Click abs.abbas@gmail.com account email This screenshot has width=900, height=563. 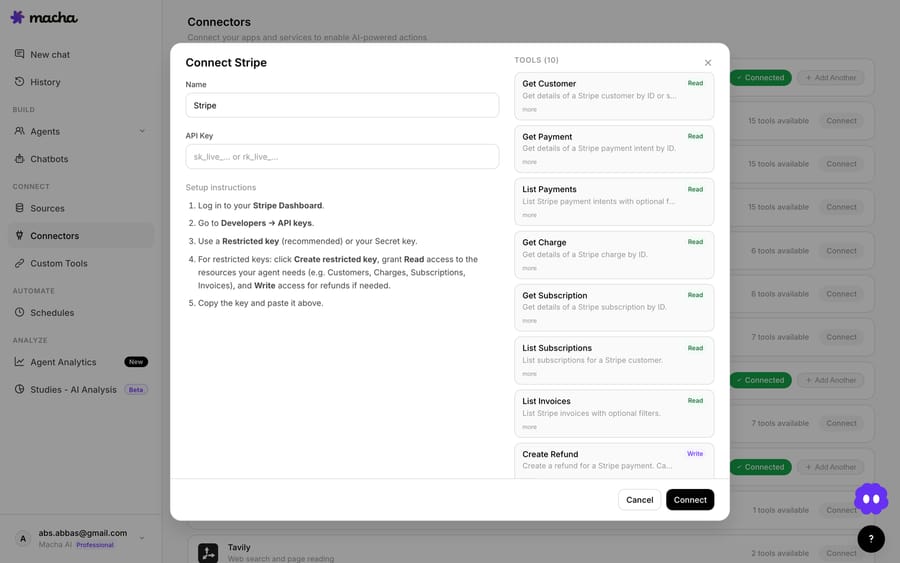(83, 533)
